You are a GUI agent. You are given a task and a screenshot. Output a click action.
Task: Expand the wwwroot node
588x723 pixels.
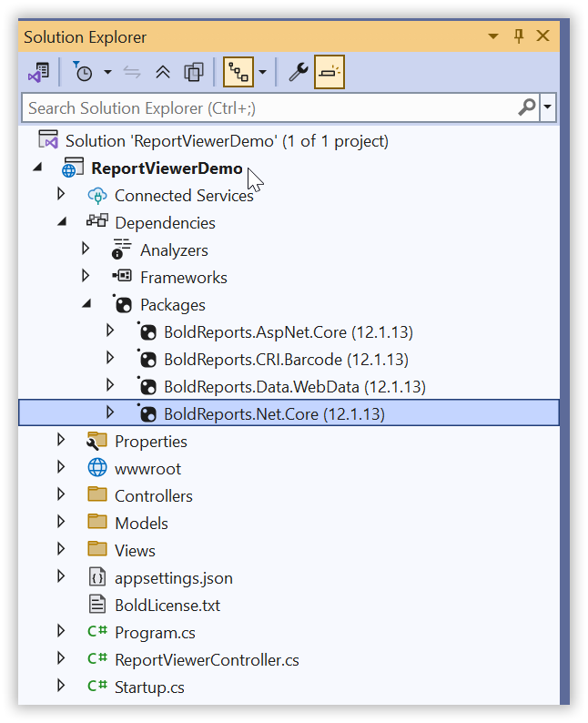61,466
